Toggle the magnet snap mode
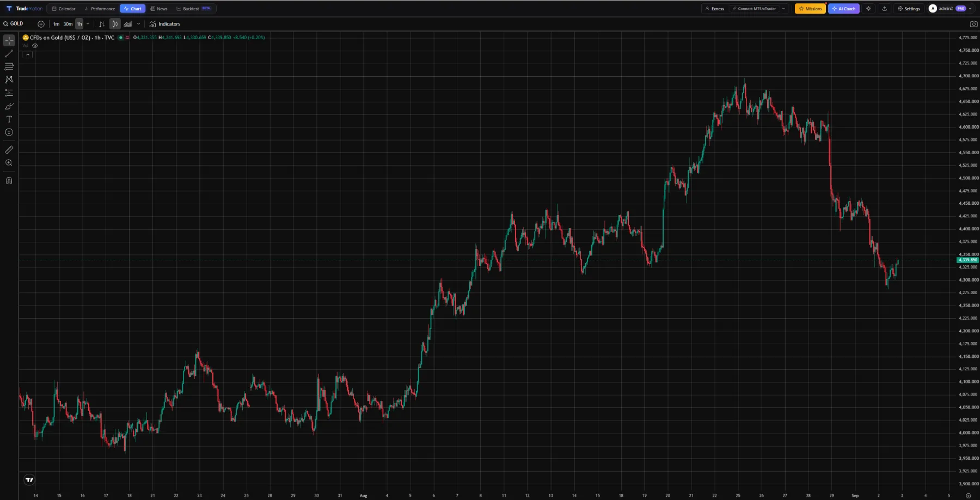The height and width of the screenshot is (500, 980). (9, 180)
